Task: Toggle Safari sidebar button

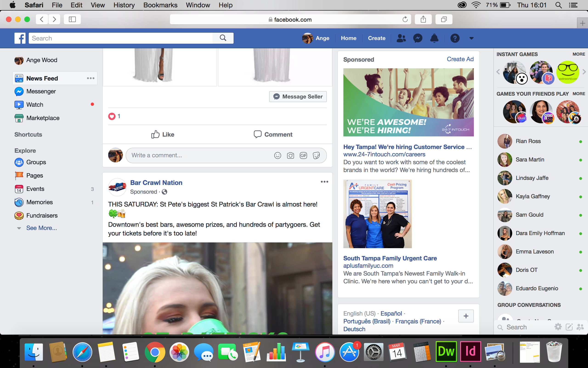Action: (x=72, y=19)
